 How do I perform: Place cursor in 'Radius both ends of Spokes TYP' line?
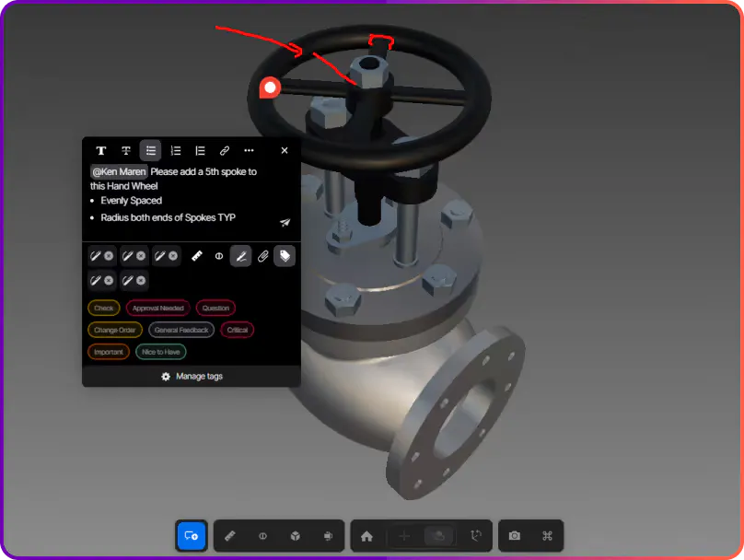[168, 217]
